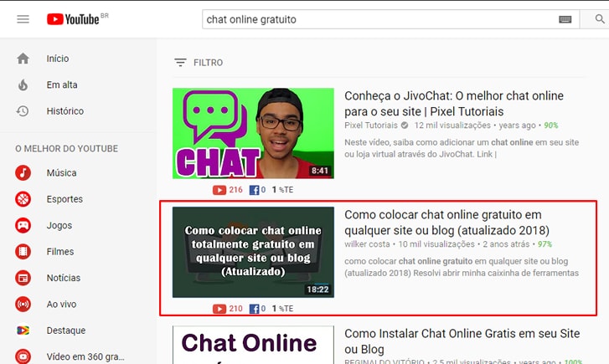609x364 pixels.
Task: Click the Jogos gamepad icon
Action: 23,225
